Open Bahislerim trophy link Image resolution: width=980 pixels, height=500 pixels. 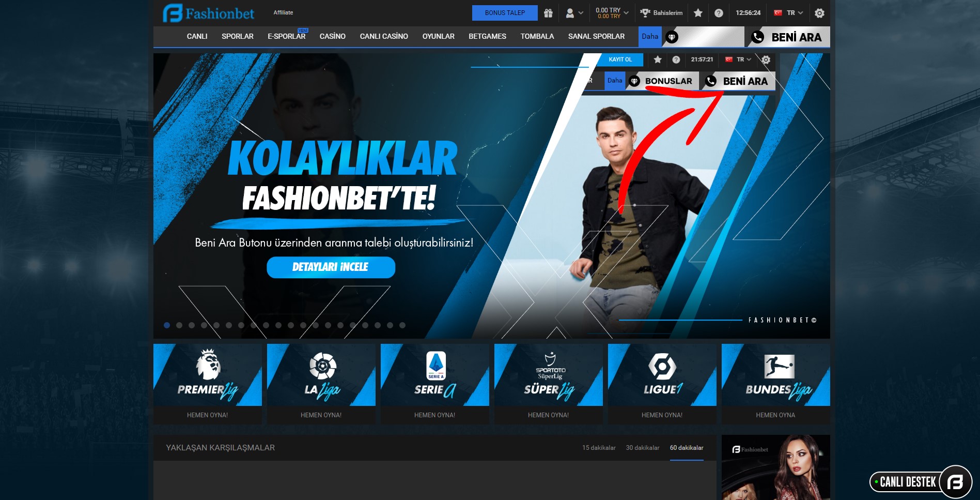pos(661,13)
